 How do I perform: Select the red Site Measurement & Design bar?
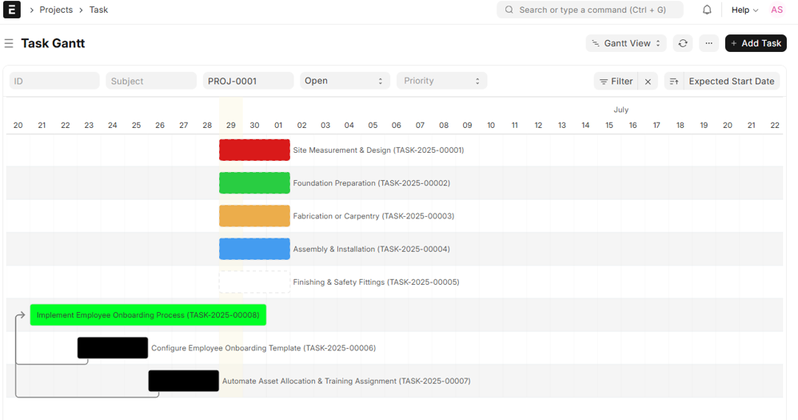(254, 150)
